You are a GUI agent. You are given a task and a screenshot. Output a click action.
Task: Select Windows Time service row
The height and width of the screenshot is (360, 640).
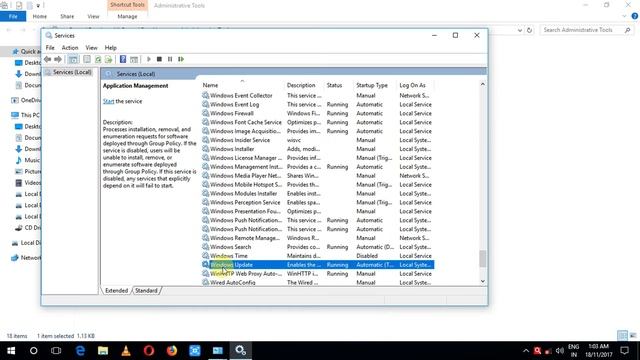318,256
